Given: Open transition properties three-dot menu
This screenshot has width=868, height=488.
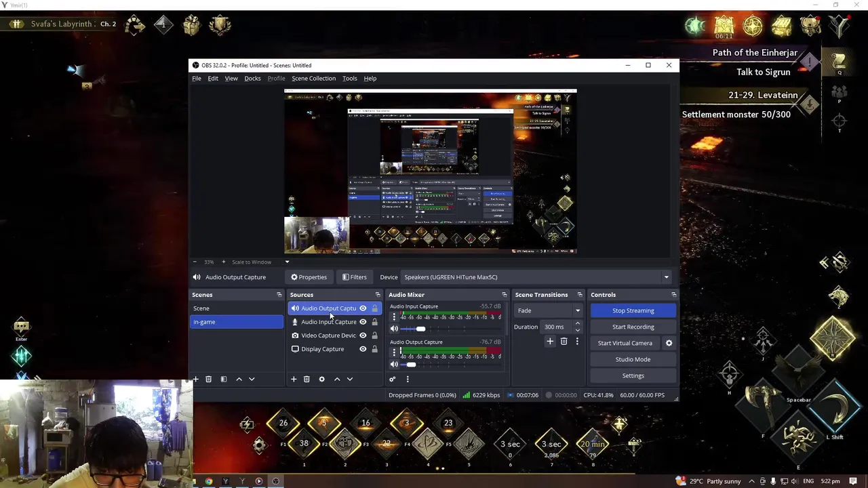Looking at the screenshot, I should [x=577, y=342].
